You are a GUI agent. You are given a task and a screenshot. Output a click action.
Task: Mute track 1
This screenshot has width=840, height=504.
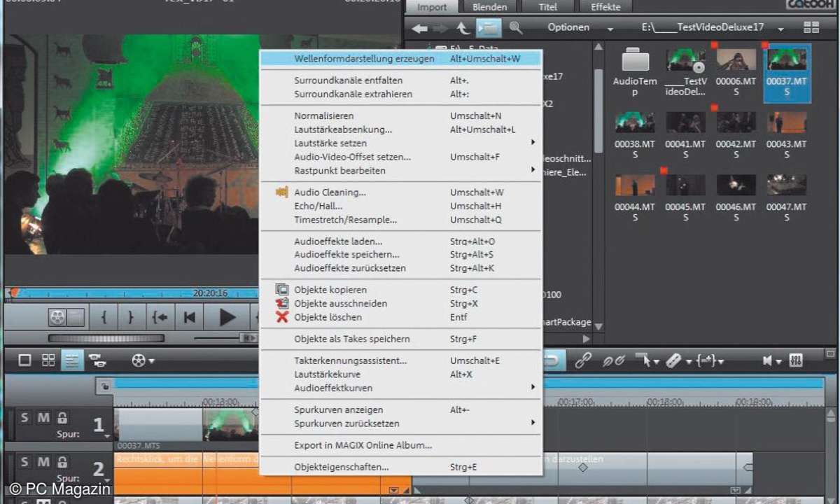click(43, 418)
